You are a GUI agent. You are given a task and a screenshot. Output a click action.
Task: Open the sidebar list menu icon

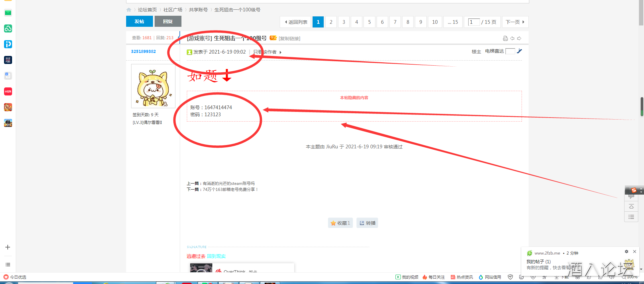[8, 265]
